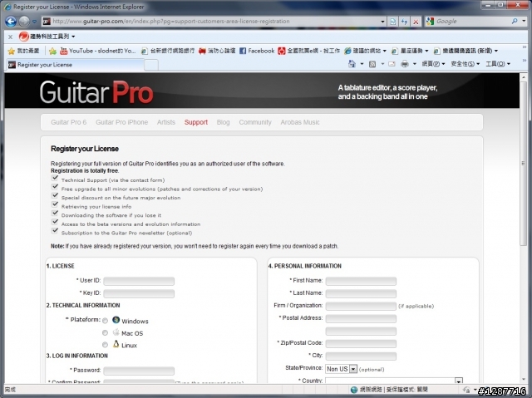The image size is (532, 398).
Task: Open the Facebook favorites bookmark
Action: (257, 51)
